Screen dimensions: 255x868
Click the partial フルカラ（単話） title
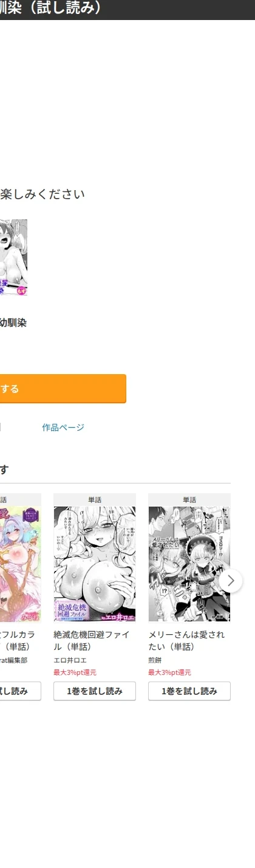pyautogui.click(x=18, y=640)
